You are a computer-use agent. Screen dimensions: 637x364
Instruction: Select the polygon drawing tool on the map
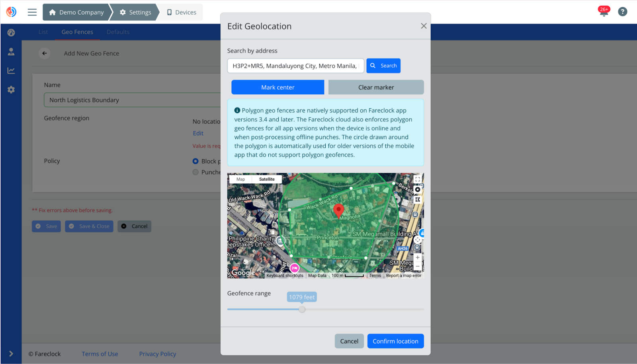pyautogui.click(x=418, y=199)
